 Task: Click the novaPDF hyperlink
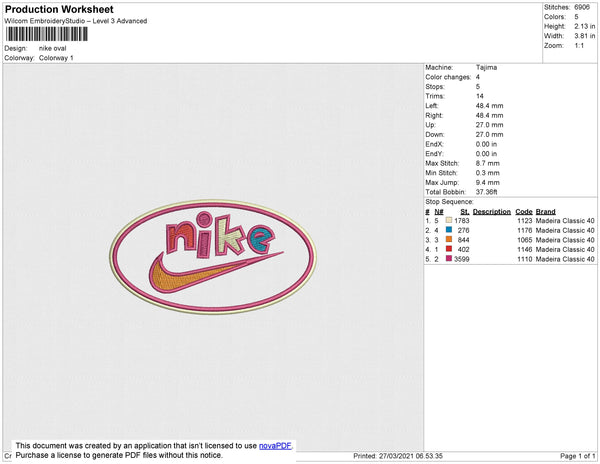[275, 446]
